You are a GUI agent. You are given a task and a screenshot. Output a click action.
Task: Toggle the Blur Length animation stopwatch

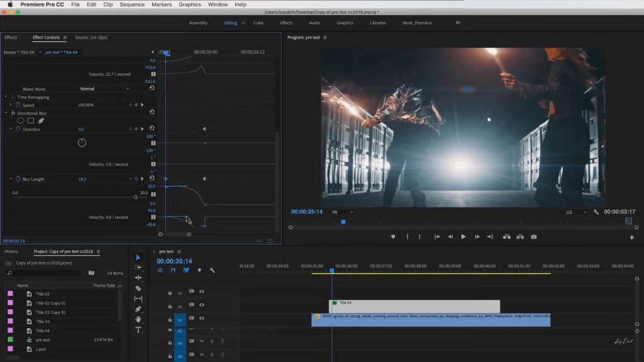[18, 179]
